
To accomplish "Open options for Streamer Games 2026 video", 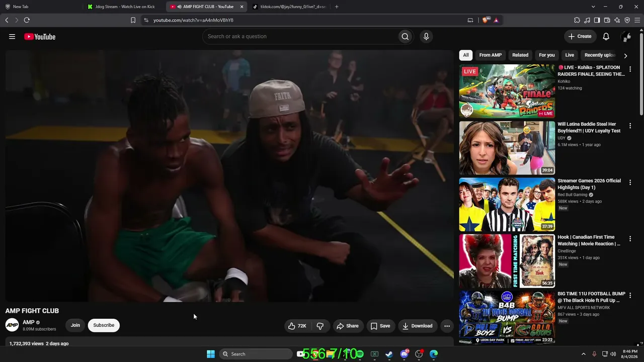I will (630, 183).
